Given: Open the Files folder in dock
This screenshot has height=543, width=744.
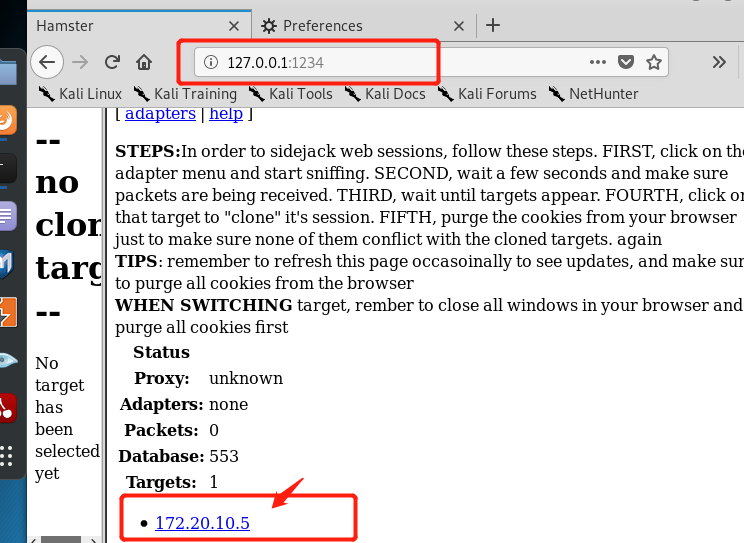Looking at the screenshot, I should pyautogui.click(x=8, y=72).
